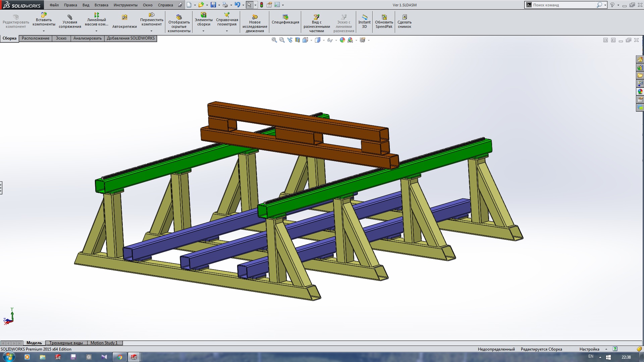644x362 pixels.
Task: Click Автокрепежи smart fasteners icon
Action: tap(124, 21)
